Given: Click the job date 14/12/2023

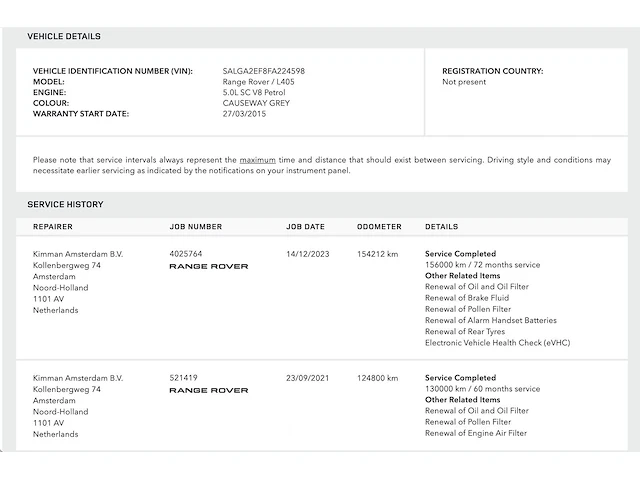Looking at the screenshot, I should tap(308, 254).
